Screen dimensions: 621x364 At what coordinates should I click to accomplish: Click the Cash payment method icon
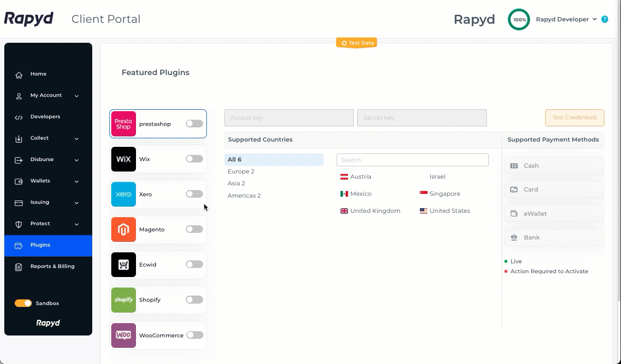514,166
